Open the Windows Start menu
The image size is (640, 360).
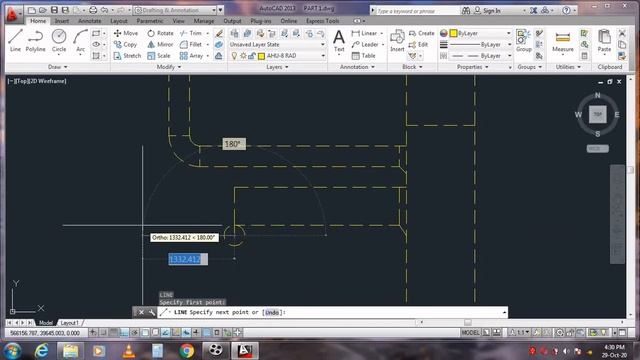click(12, 351)
